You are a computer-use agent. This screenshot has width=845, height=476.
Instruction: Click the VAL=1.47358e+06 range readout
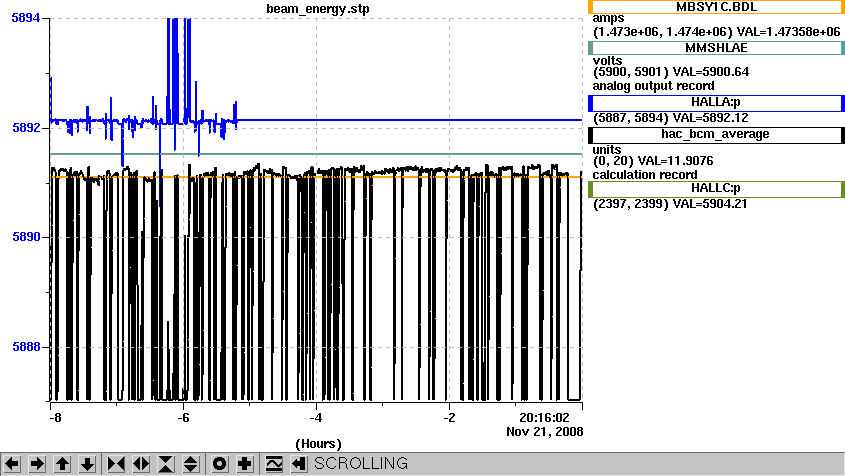(x=717, y=32)
